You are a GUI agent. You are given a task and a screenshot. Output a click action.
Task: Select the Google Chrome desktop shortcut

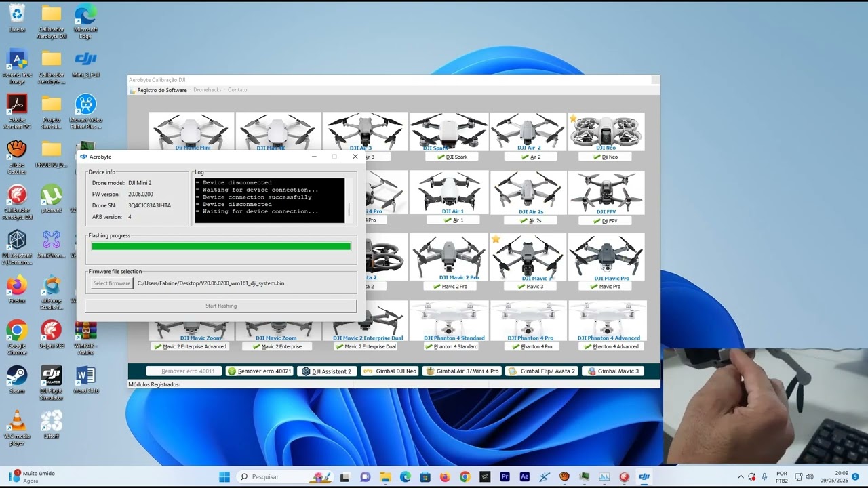point(17,338)
